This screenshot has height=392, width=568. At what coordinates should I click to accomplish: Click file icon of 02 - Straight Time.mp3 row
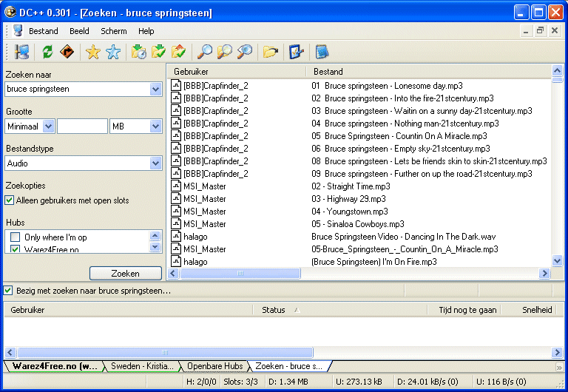[x=176, y=186]
